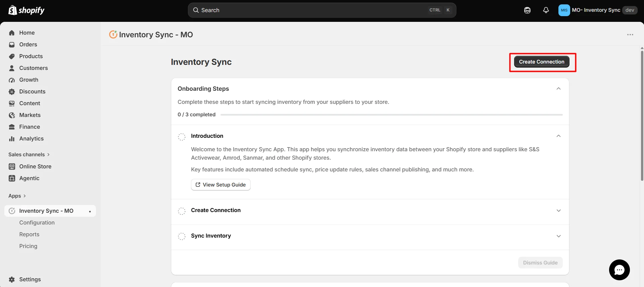
Task: Open the three-dot more actions menu
Action: [630, 35]
